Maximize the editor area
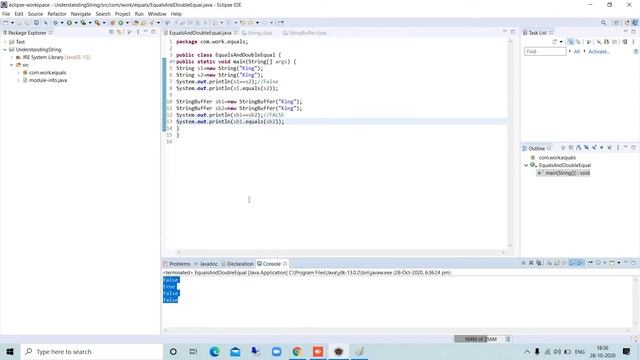This screenshot has width=640, height=360. pyautogui.click(x=513, y=32)
